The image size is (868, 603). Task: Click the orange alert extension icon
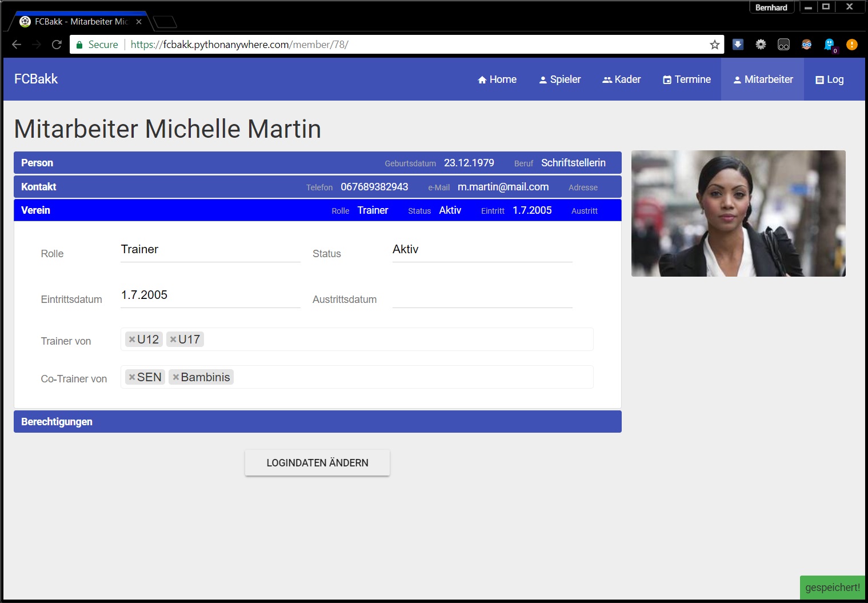(x=851, y=45)
